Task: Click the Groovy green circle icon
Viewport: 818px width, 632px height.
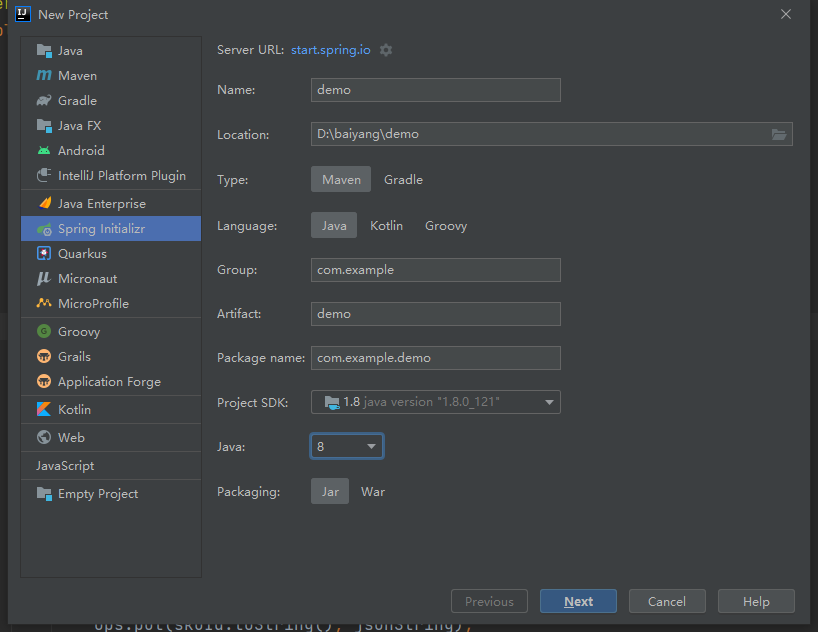Action: coord(44,331)
